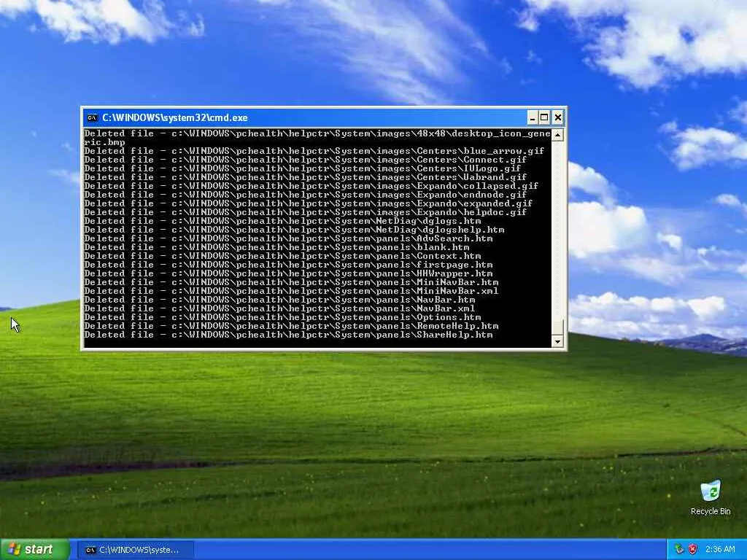747x560 pixels.
Task: Click the line ending in NavBar.htm
Action: point(279,300)
